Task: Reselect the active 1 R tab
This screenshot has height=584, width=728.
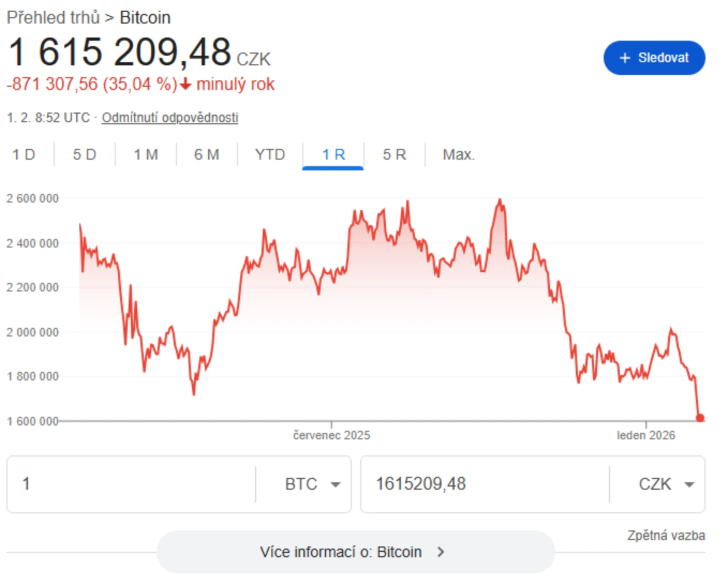Action: coord(333,155)
